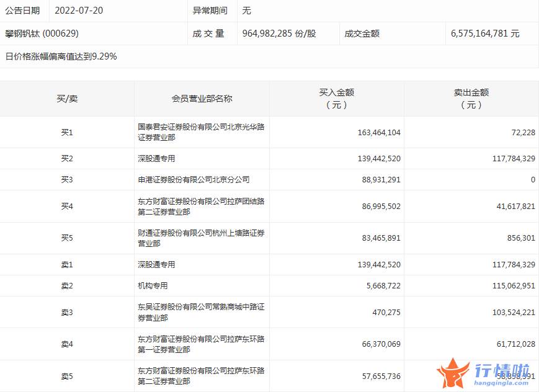
Task: Select buy amount 83,465,891
Action: click(381, 238)
